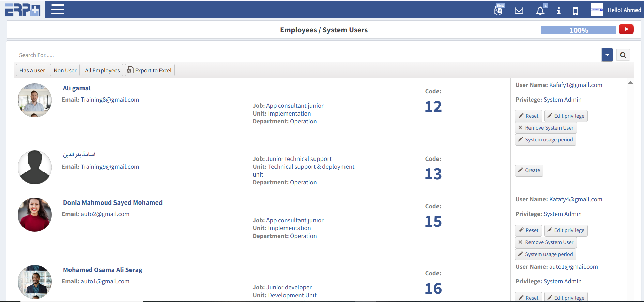This screenshot has height=302, width=644.
Task: Click into the Search For field
Action: [x=307, y=55]
